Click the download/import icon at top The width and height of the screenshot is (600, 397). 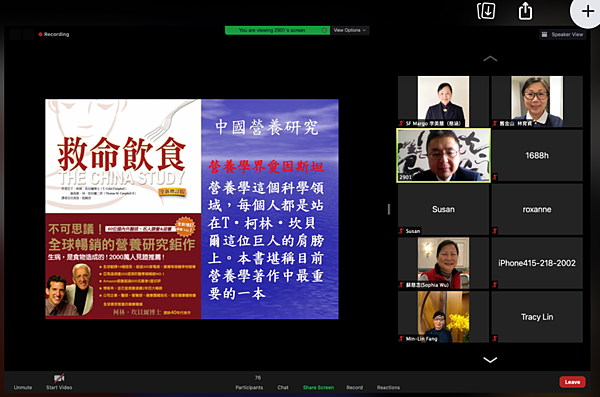tap(486, 11)
